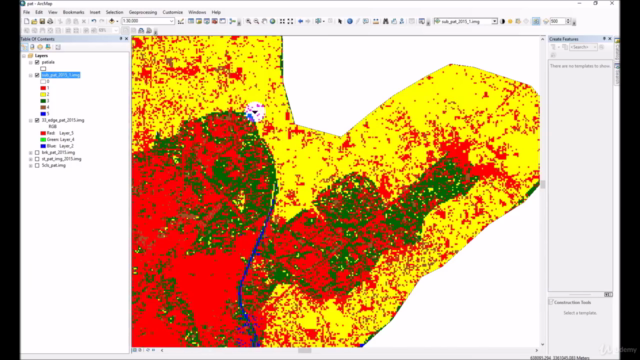Click the Fixed Zoom Out icon
640x360 pixels.
tap(290, 21)
